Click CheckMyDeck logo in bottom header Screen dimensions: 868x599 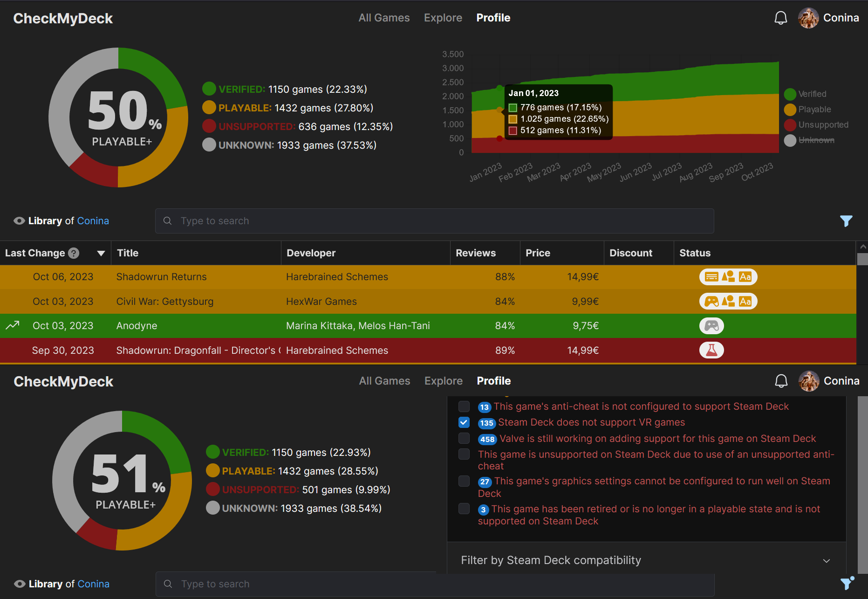(63, 381)
